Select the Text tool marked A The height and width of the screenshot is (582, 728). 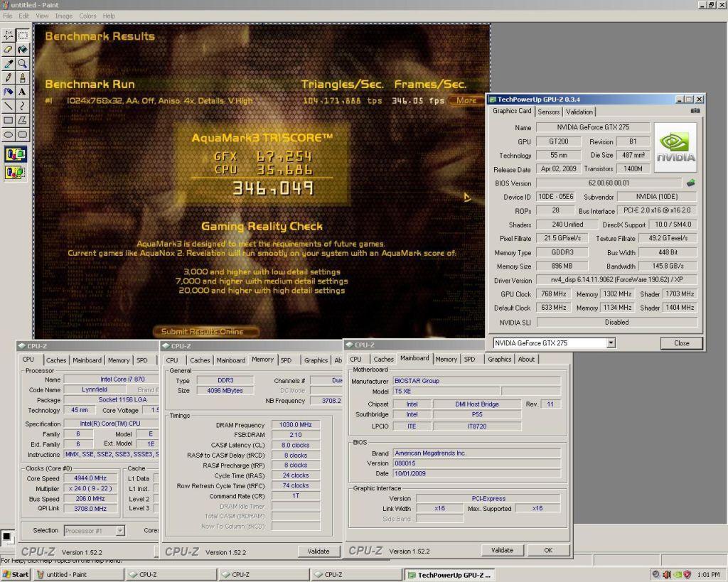pyautogui.click(x=22, y=92)
